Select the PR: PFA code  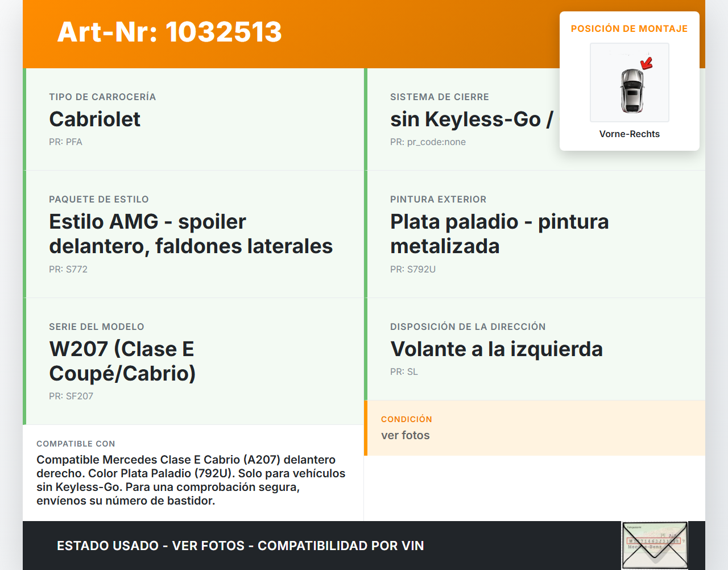click(65, 142)
